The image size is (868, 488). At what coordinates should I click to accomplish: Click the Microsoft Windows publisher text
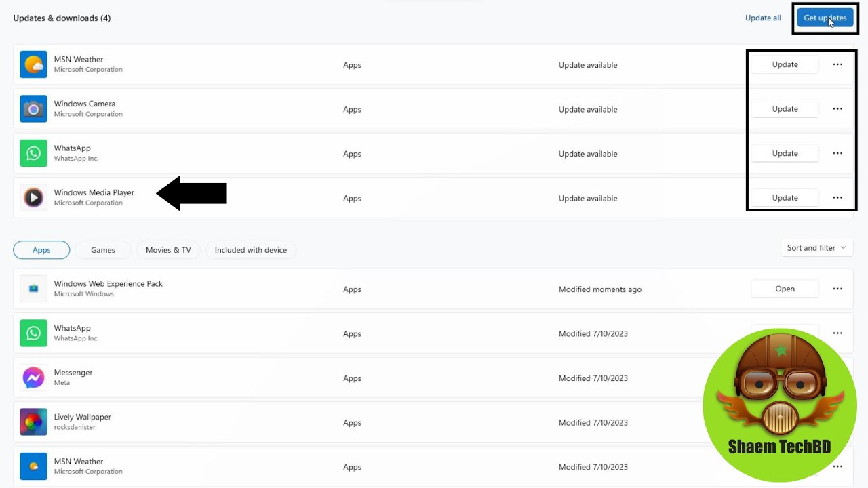84,294
